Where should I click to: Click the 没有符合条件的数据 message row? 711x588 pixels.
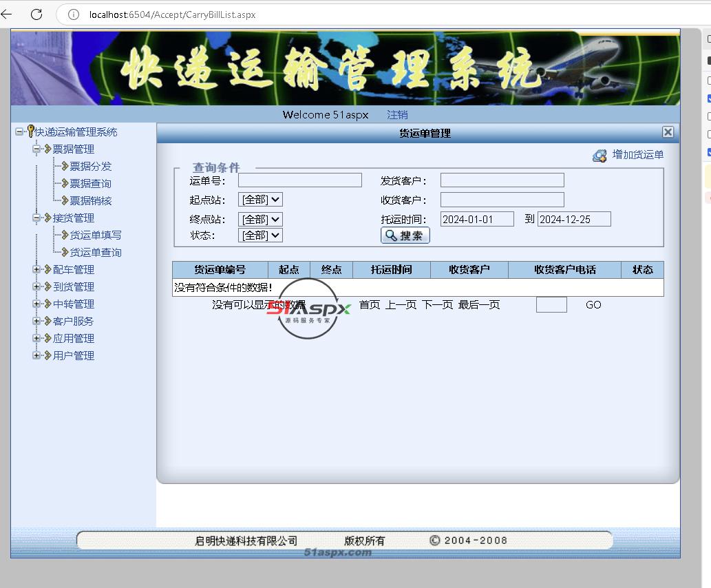418,287
